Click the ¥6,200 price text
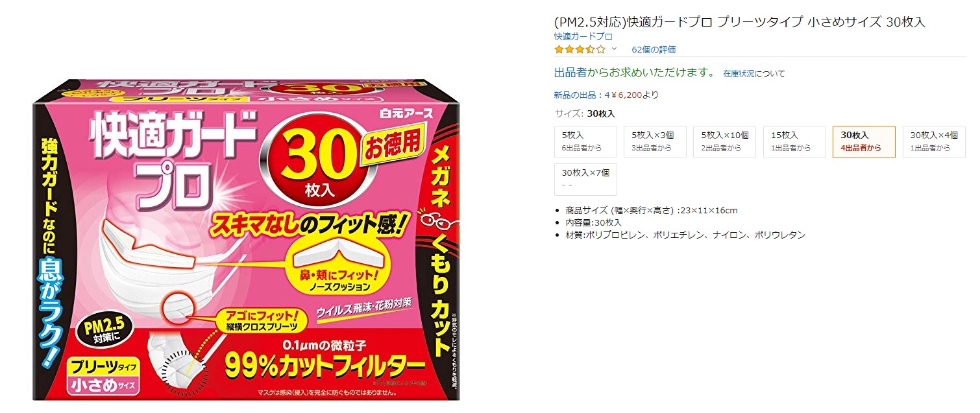The image size is (980, 413). [x=626, y=95]
